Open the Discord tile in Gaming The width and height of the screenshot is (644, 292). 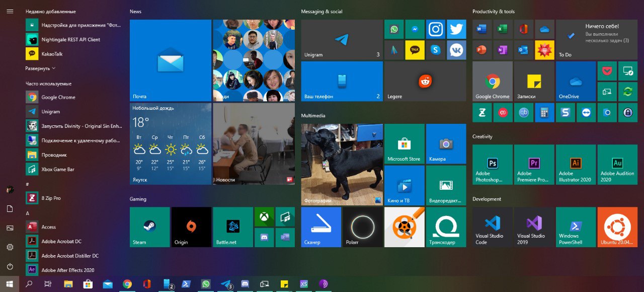click(264, 237)
